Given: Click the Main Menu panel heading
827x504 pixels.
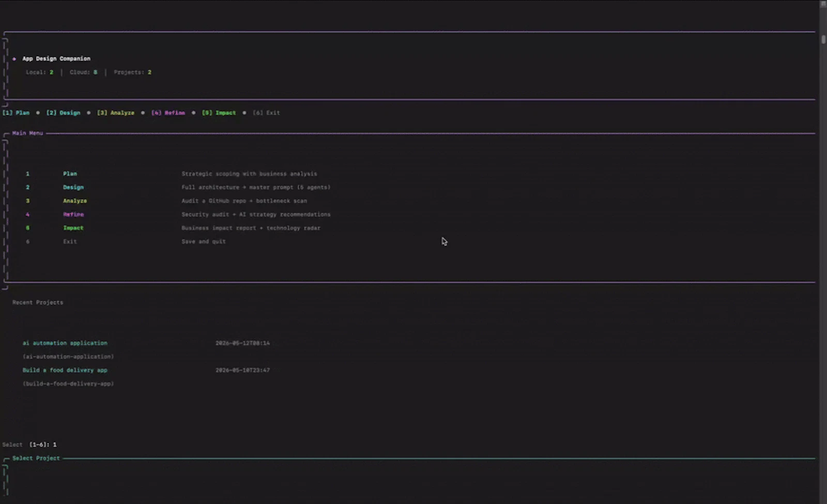Looking at the screenshot, I should pyautogui.click(x=28, y=133).
